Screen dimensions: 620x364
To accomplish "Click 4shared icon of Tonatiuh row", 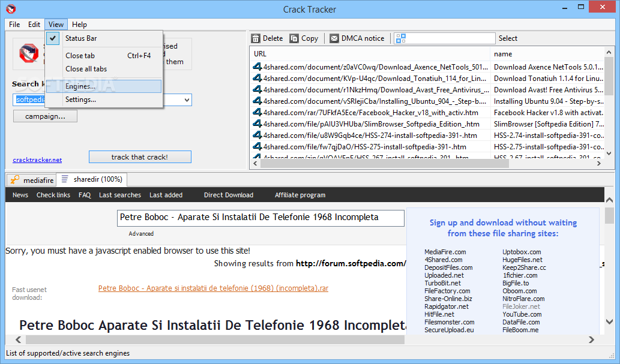I will [x=257, y=78].
